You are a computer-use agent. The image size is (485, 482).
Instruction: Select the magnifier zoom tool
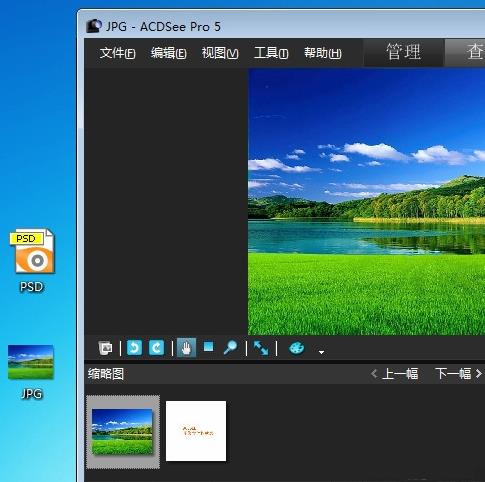[x=230, y=348]
